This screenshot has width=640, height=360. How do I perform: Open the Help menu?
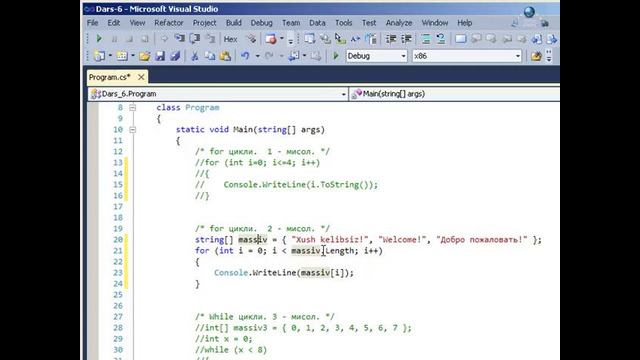464,23
